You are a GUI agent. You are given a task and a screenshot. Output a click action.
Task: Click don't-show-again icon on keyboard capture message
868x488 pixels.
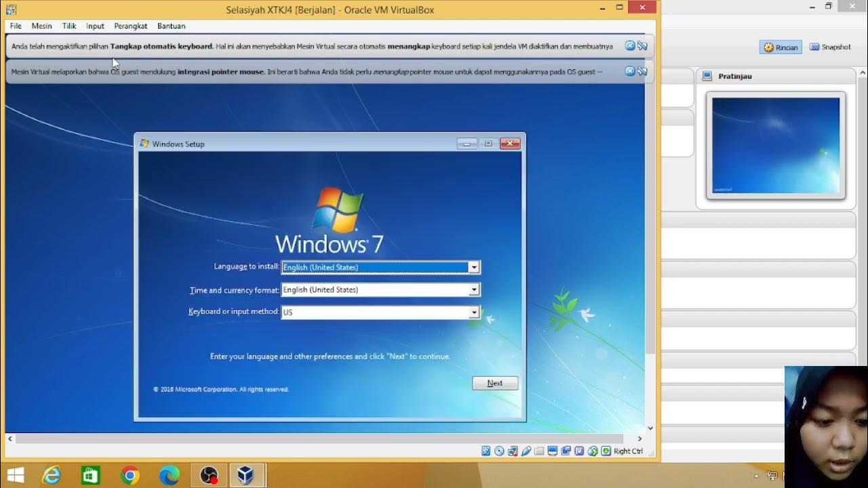pos(642,46)
